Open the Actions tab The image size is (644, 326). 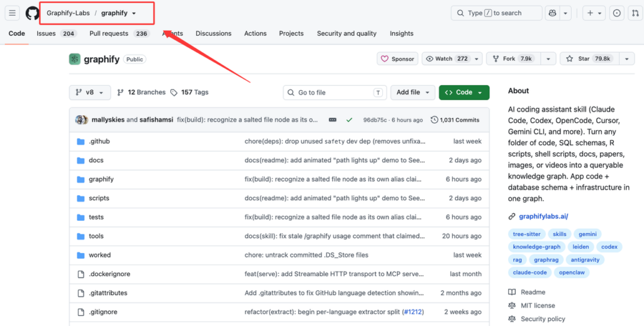coord(255,34)
